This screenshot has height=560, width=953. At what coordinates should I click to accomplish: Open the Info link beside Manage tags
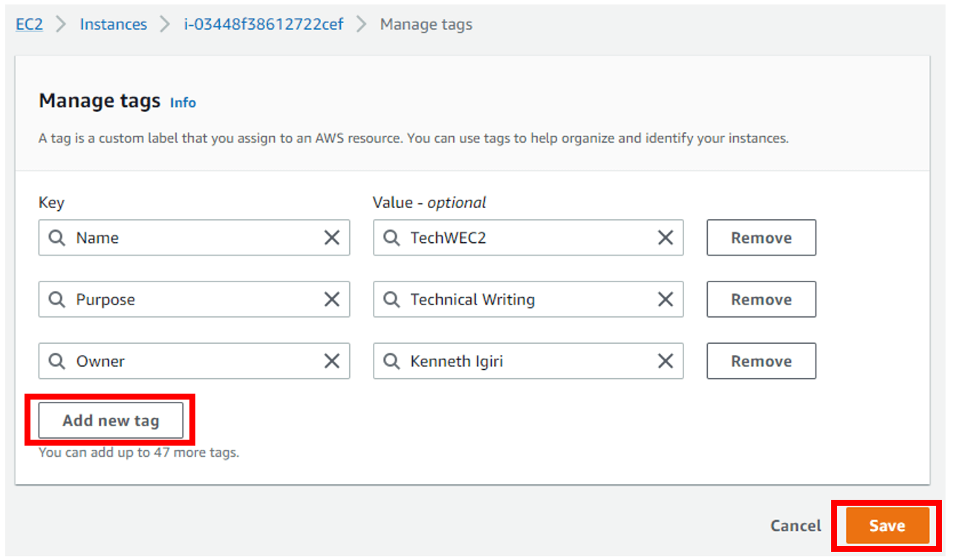click(183, 102)
